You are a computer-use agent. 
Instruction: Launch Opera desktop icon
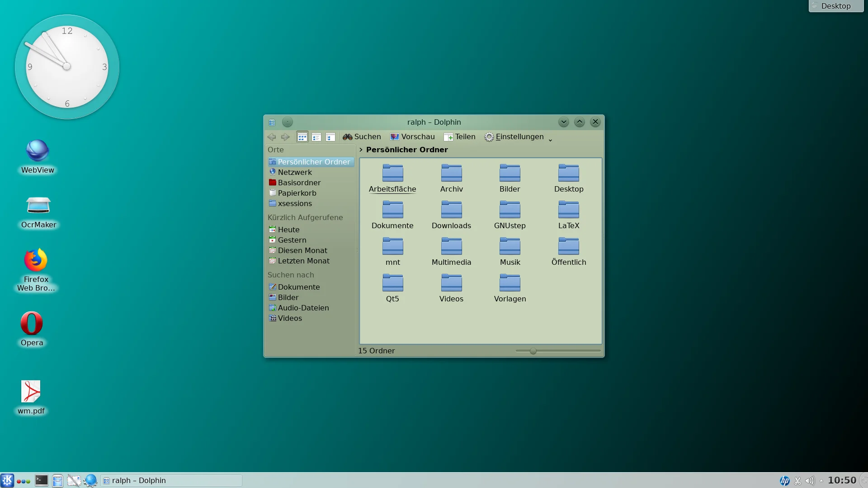coord(32,329)
